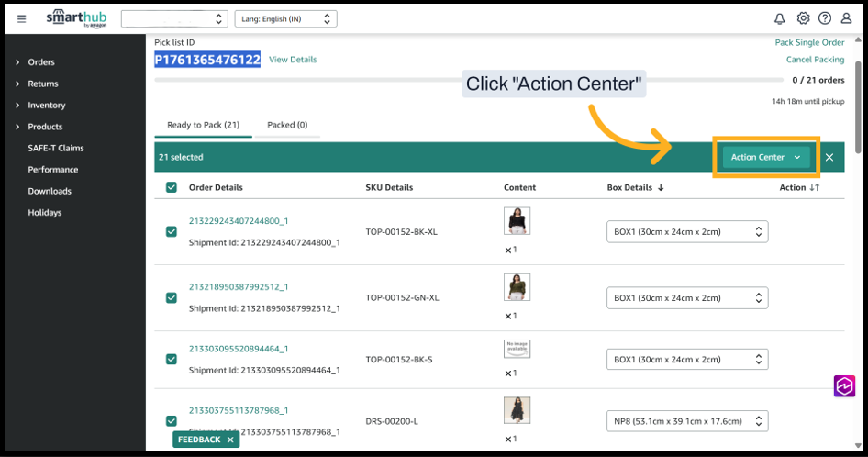868x457 pixels.
Task: Uncheck order 213229243407244800_1 checkbox
Action: pos(172,232)
